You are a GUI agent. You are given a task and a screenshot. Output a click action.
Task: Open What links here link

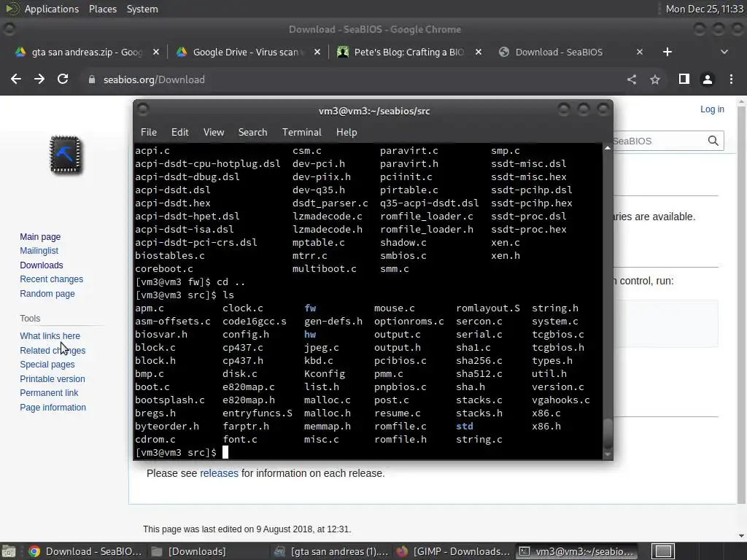point(50,336)
